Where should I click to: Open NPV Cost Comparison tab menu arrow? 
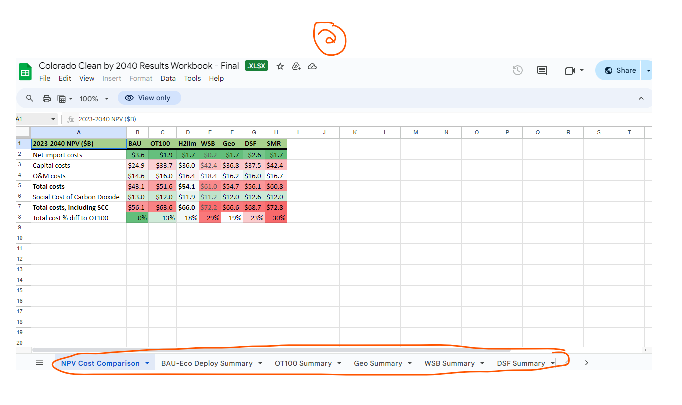pos(147,363)
